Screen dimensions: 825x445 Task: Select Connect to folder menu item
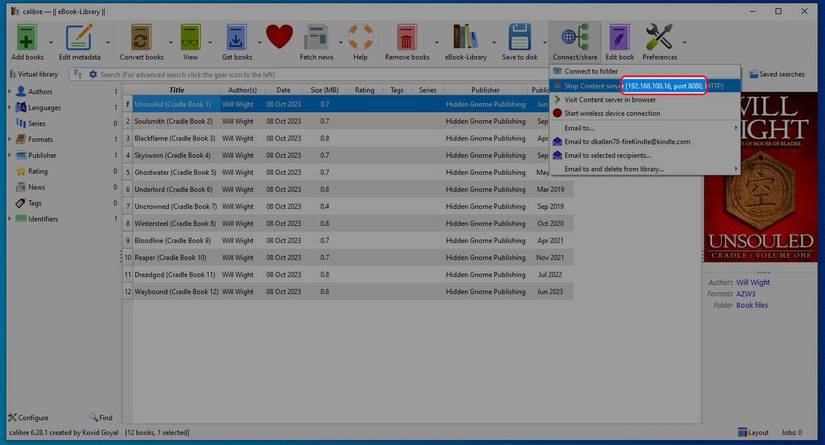tap(645, 71)
